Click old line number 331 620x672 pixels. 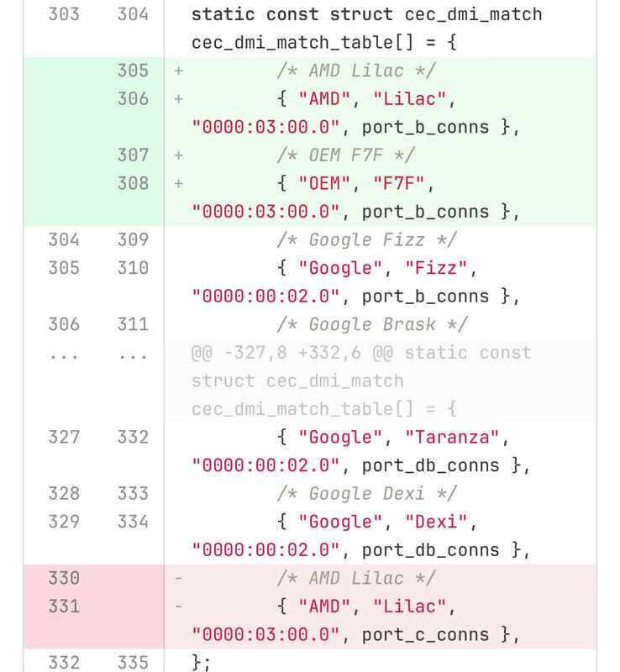tap(64, 606)
